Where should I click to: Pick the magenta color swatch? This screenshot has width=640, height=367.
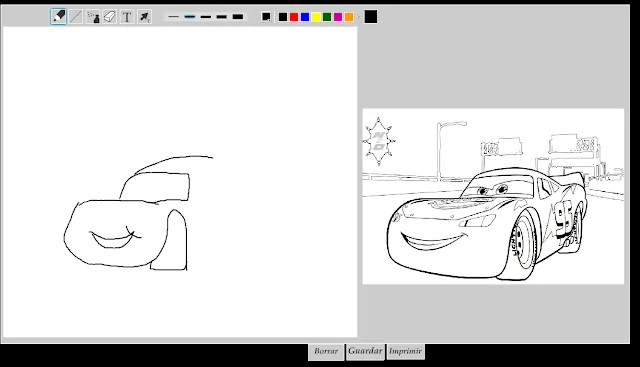(338, 17)
